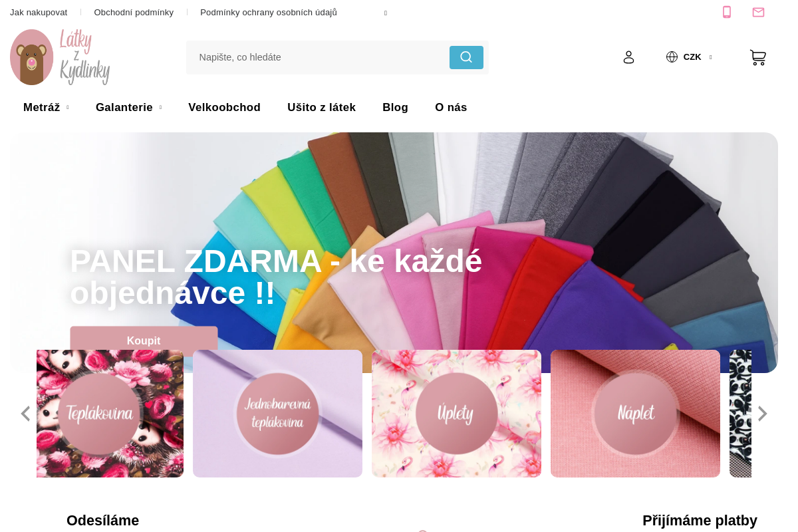Click the pink phone icon
The height and width of the screenshot is (532, 798).
tap(727, 12)
